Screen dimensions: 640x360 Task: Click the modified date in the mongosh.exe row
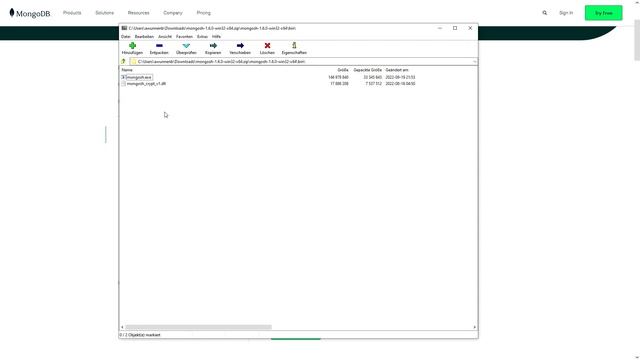click(x=400, y=77)
